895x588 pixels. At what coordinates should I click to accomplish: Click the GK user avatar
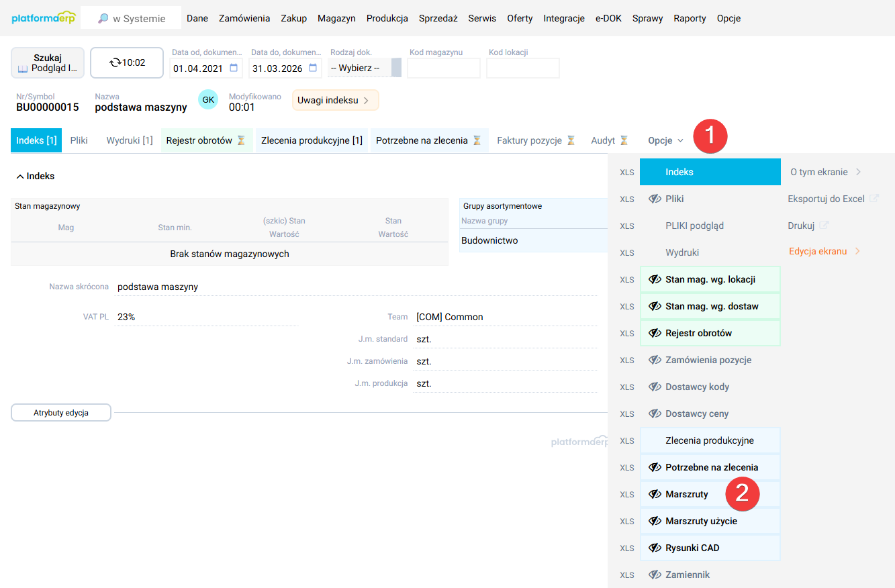208,100
